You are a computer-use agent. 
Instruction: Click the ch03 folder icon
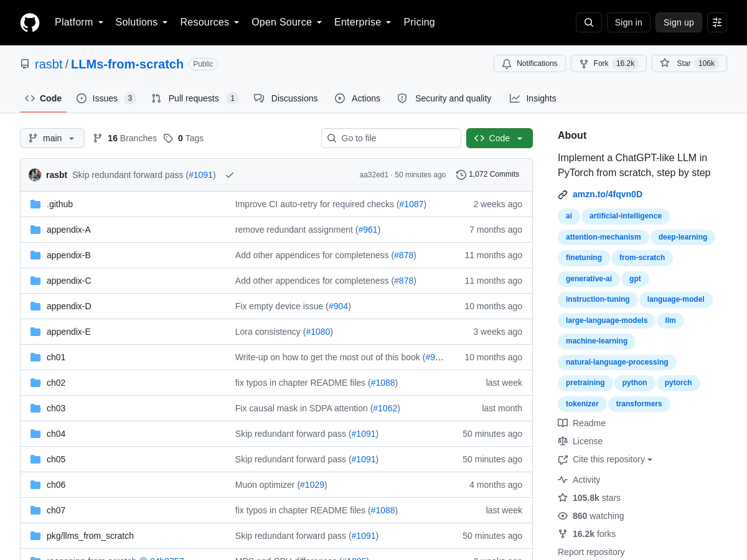coord(35,408)
